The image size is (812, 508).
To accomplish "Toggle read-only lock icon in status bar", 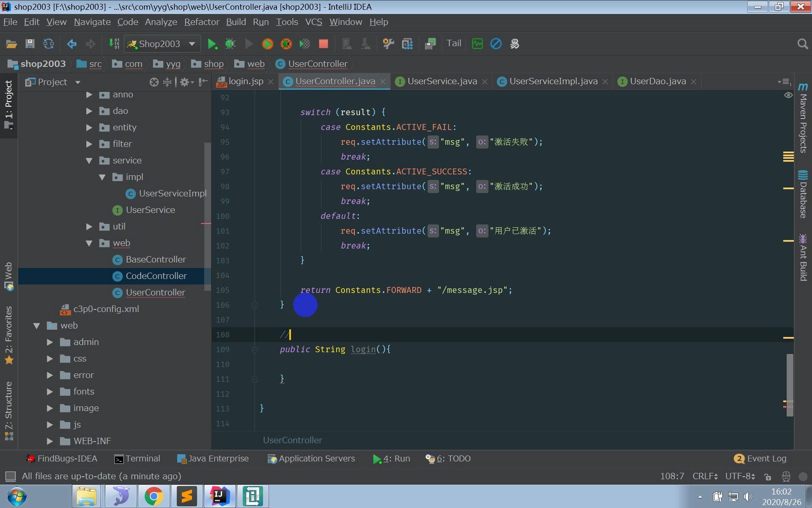I will tap(768, 477).
